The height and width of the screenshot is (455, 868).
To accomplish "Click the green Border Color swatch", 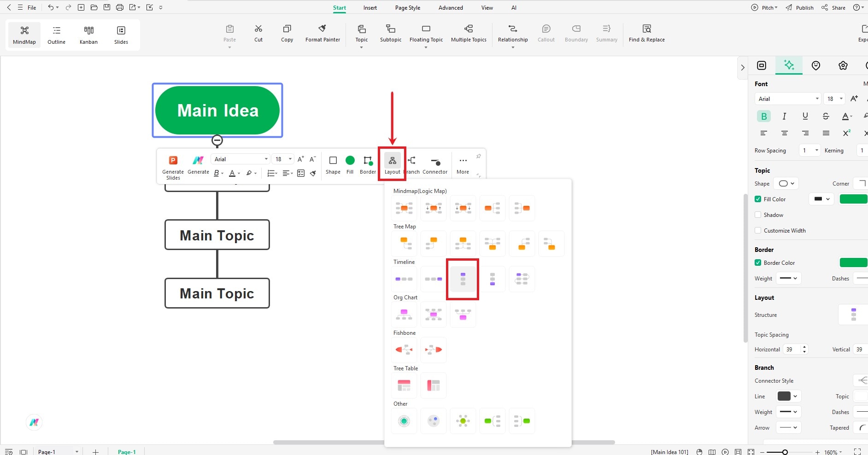I will 854,262.
